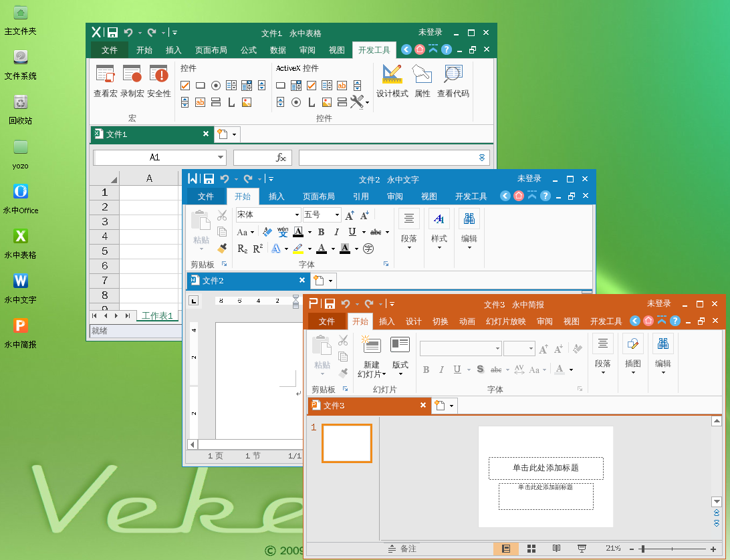Select sheet tab 工作表1
Viewport: 730px width, 560px height.
[x=157, y=315]
